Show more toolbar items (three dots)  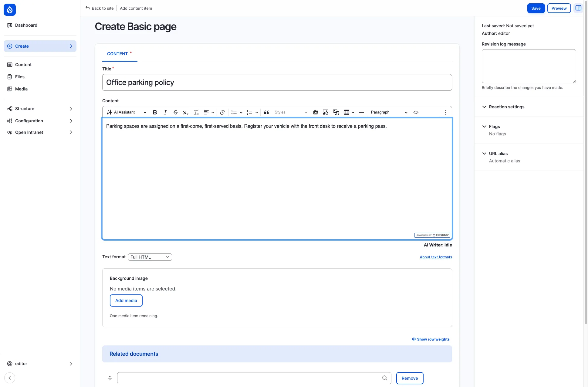click(446, 112)
